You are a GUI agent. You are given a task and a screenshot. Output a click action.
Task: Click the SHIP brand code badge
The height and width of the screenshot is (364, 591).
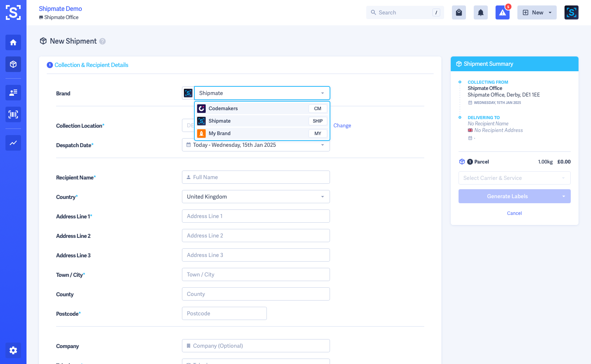tap(318, 121)
